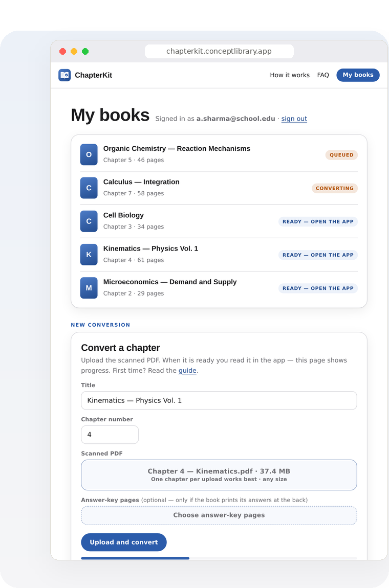Click the Scanned PDF upload box

tap(219, 475)
